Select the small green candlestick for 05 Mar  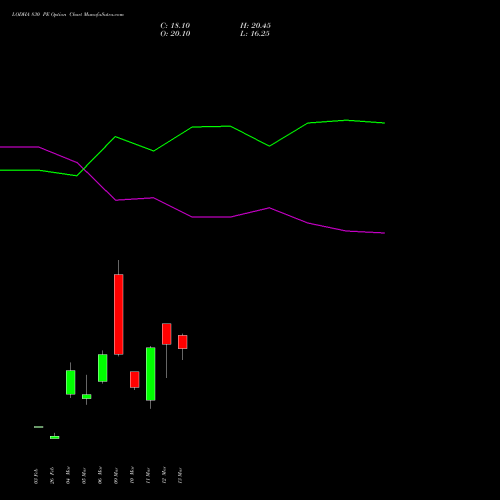(x=87, y=396)
